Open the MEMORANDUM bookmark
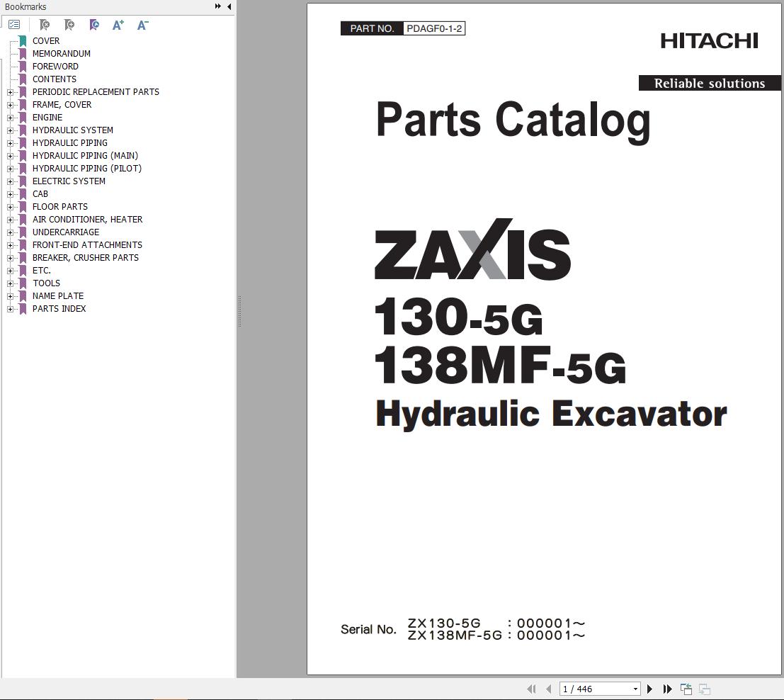784x700 pixels. tap(62, 54)
